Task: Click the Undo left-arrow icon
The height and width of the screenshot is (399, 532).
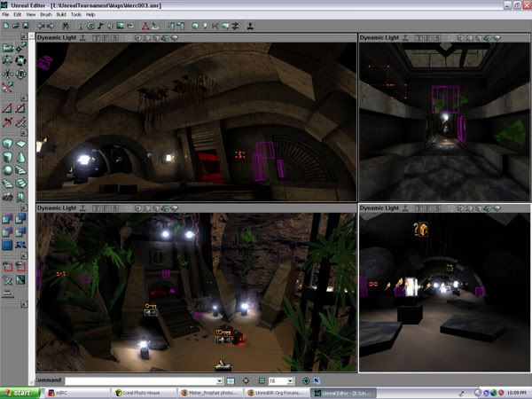Action: click(x=41, y=26)
